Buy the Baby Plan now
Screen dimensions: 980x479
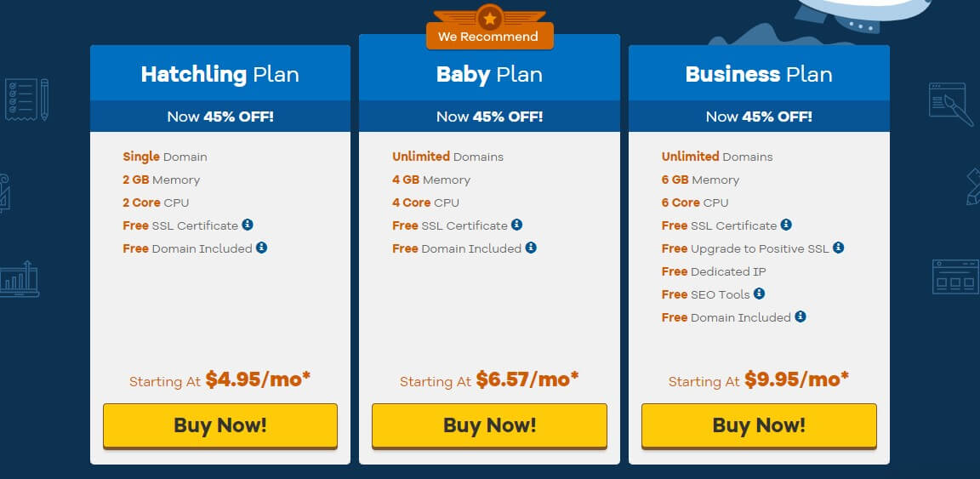489,426
